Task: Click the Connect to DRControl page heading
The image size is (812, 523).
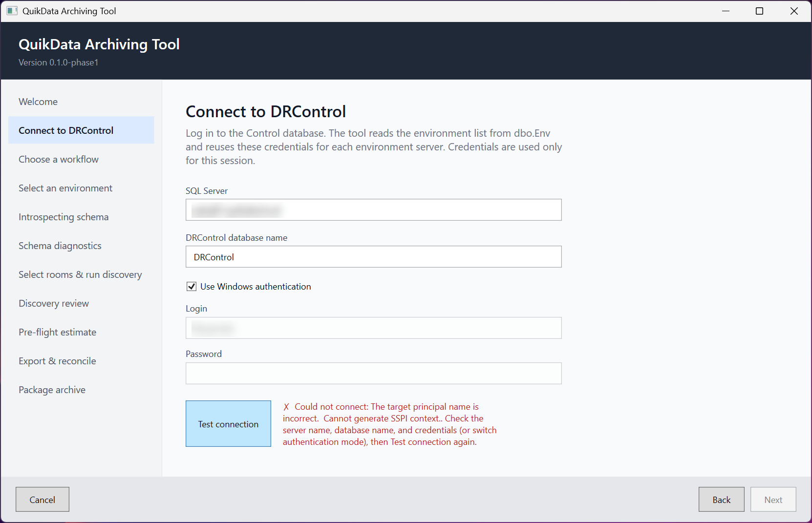Action: tap(266, 112)
